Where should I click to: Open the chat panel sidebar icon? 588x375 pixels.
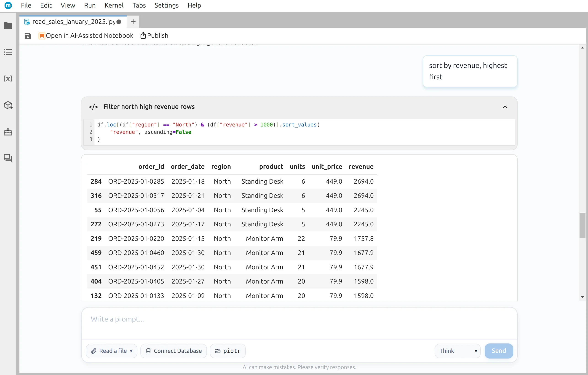coord(8,158)
